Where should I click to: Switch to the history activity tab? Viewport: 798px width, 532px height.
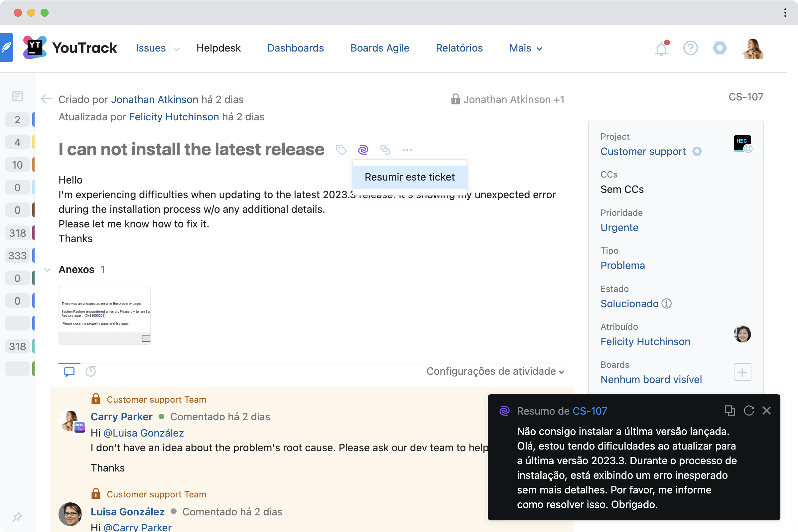[x=90, y=371]
